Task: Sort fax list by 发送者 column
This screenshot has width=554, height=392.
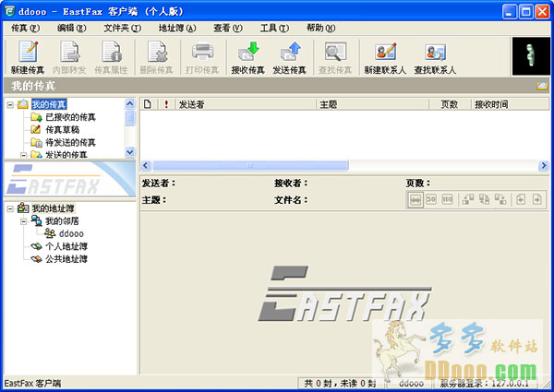Action: pos(246,104)
